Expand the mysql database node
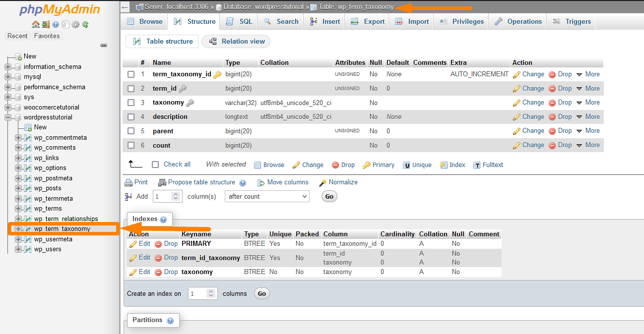 (8, 77)
